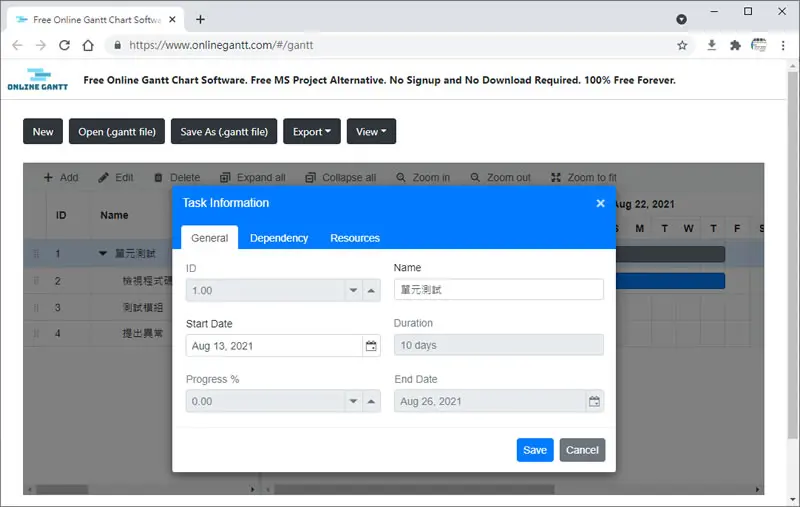Close the Task Information dialog
Image resolution: width=800 pixels, height=507 pixels.
click(x=601, y=203)
